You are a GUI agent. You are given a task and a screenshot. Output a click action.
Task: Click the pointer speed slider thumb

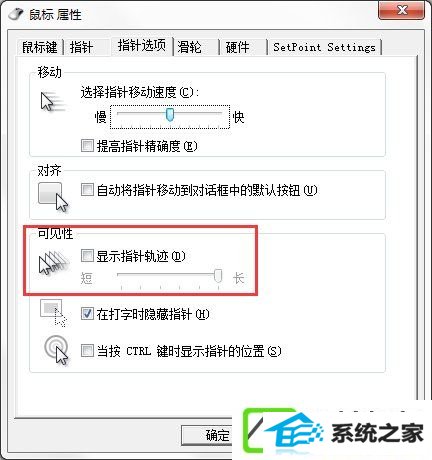pyautogui.click(x=170, y=115)
